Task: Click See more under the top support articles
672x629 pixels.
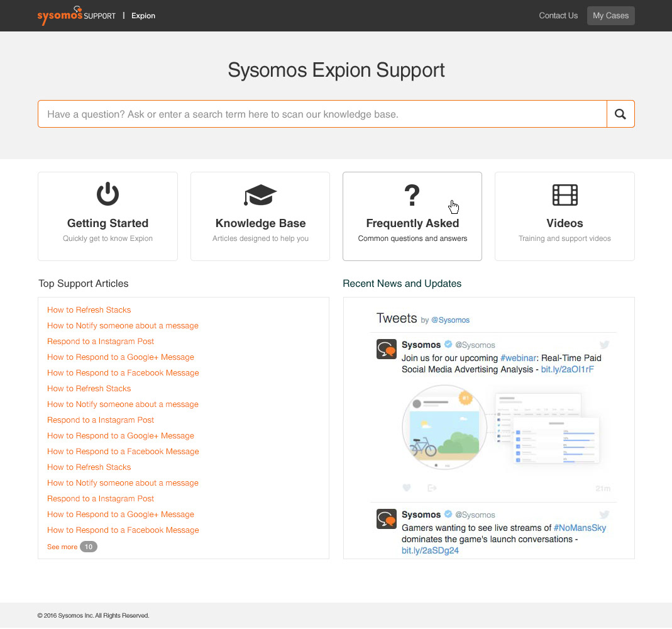Action: click(x=62, y=547)
